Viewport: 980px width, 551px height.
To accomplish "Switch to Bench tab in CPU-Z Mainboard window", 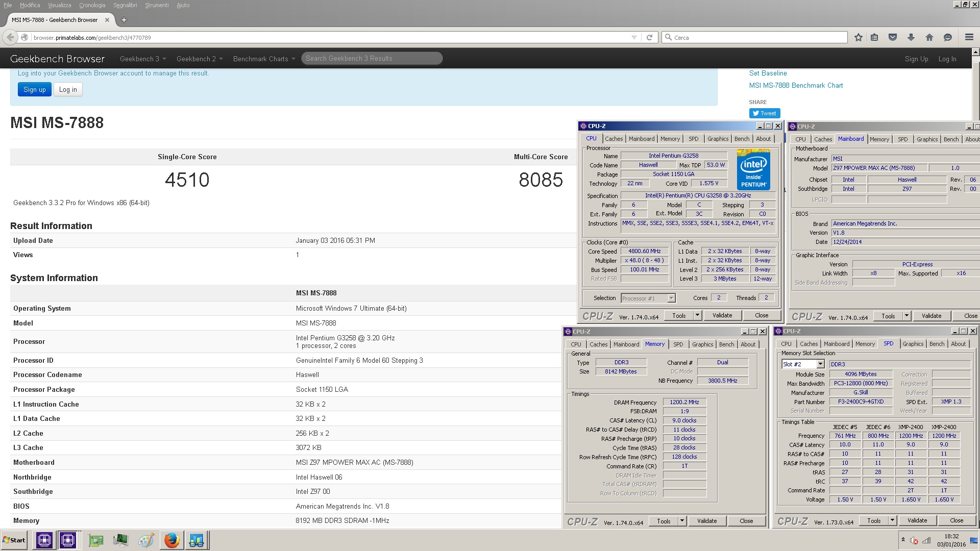I will point(951,139).
